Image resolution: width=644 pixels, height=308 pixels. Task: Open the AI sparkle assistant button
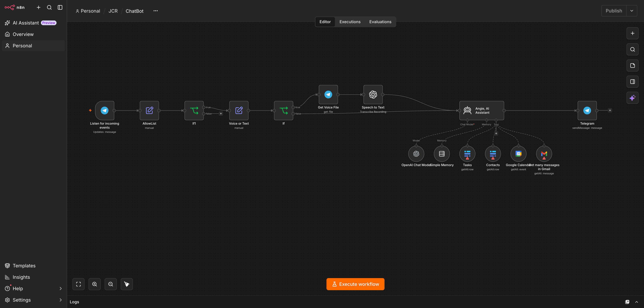(x=632, y=98)
